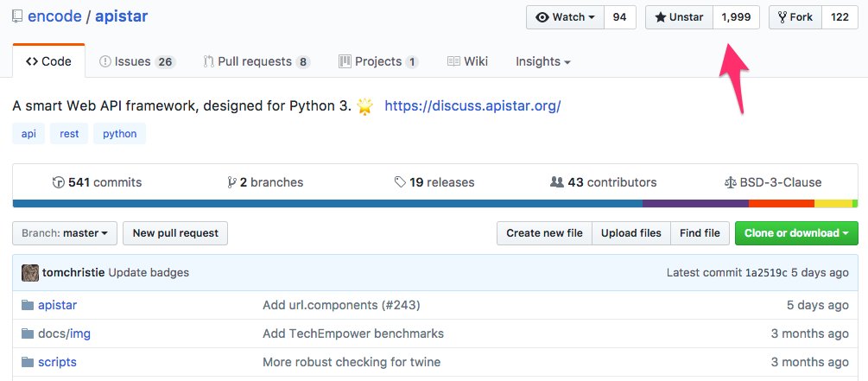Click the Fork button
868x381 pixels.
pos(795,17)
